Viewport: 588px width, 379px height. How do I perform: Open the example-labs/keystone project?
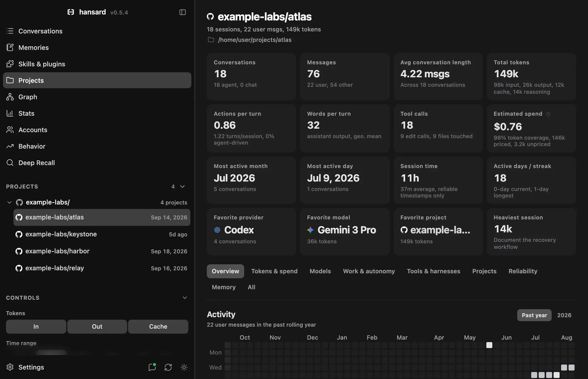click(102, 234)
